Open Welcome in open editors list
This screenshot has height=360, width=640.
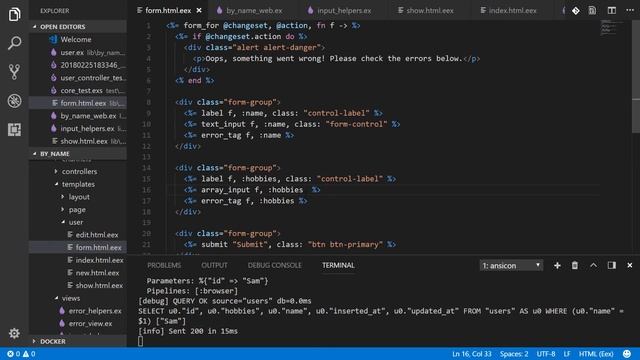pos(78,40)
